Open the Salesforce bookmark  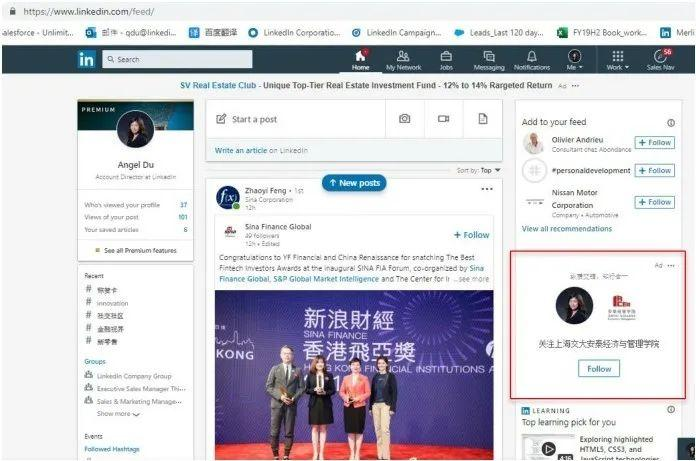click(38, 32)
